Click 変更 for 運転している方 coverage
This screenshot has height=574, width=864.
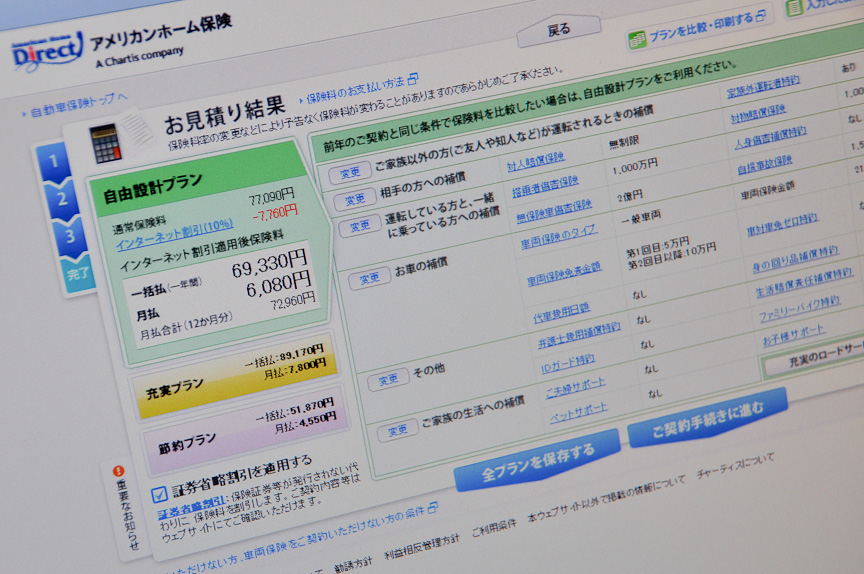click(x=359, y=226)
